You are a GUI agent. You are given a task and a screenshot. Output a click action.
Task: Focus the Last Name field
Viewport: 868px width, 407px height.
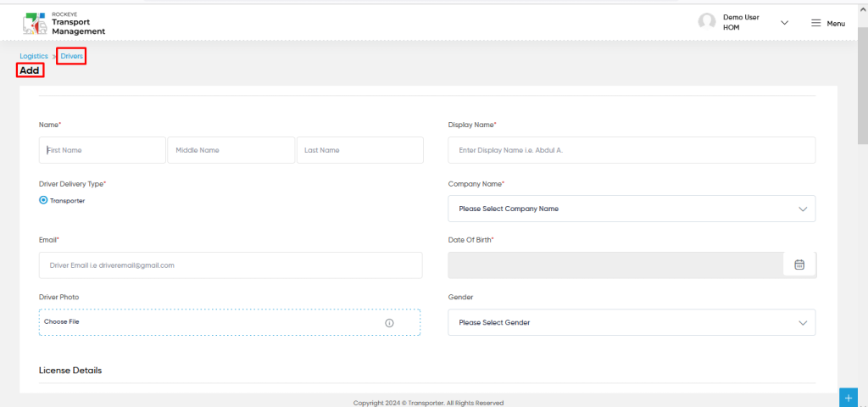click(x=360, y=150)
